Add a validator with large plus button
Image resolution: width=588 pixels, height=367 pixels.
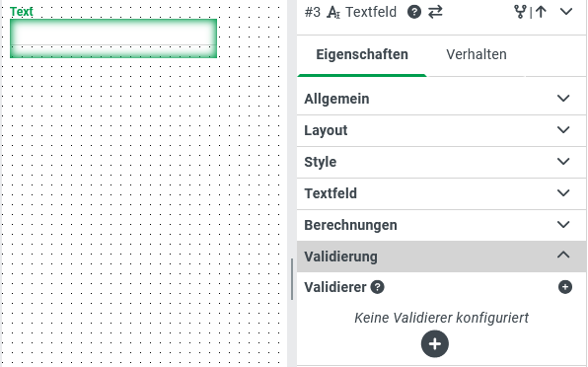pos(435,343)
